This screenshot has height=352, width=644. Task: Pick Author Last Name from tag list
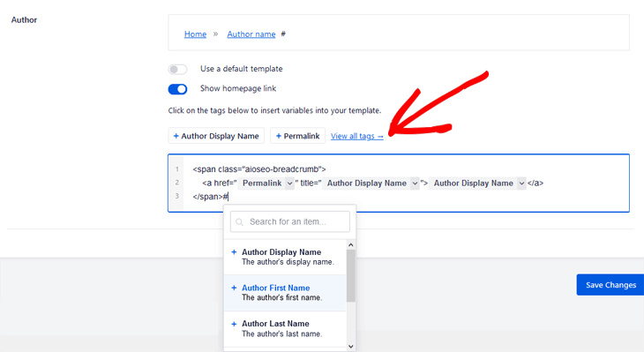click(x=285, y=328)
